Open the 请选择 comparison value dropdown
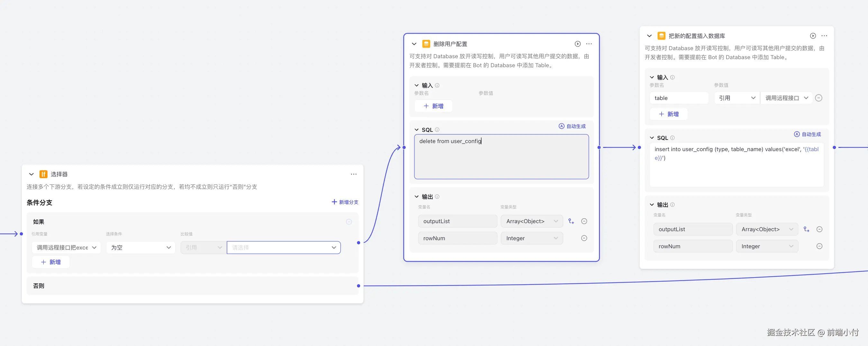868x346 pixels. (x=283, y=248)
